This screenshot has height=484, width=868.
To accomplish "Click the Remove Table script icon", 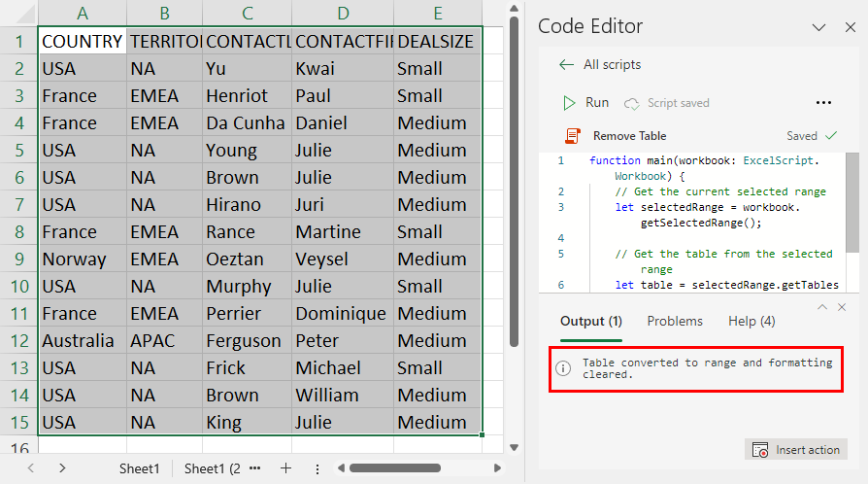I will 573,136.
